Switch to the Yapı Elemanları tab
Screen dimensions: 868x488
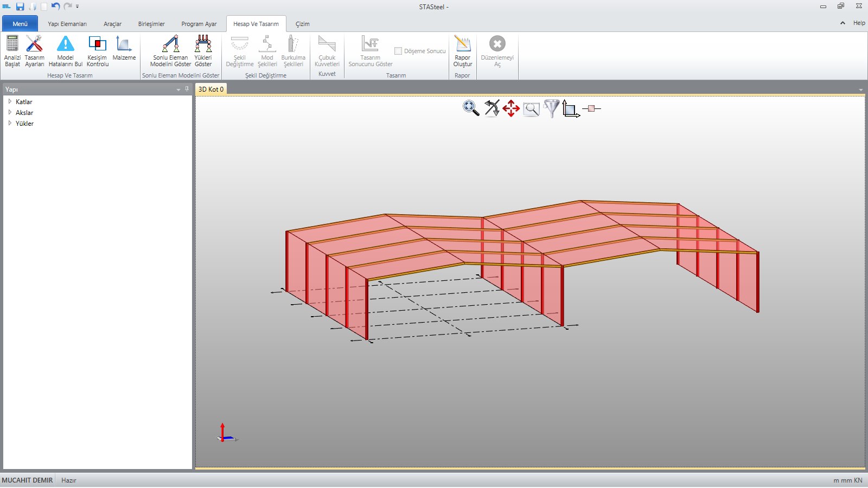pos(67,24)
